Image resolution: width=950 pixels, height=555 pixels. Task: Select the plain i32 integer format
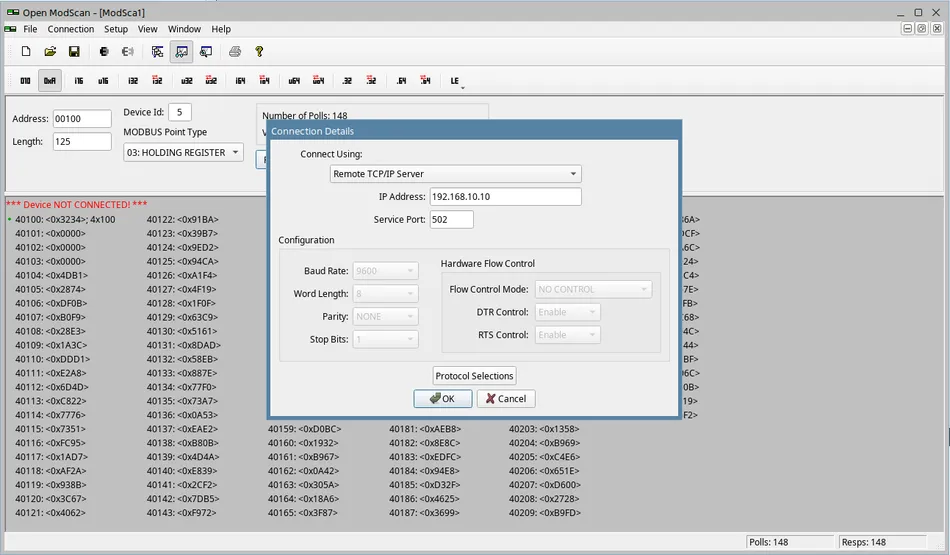[133, 81]
